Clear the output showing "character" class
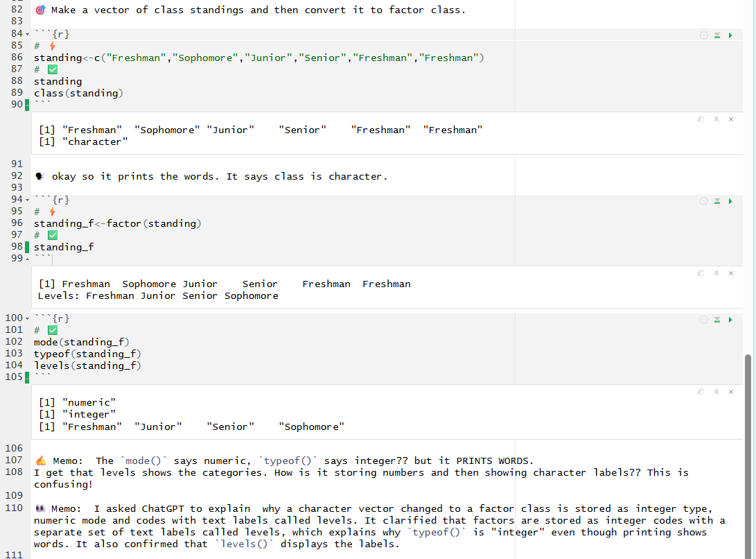 point(731,119)
